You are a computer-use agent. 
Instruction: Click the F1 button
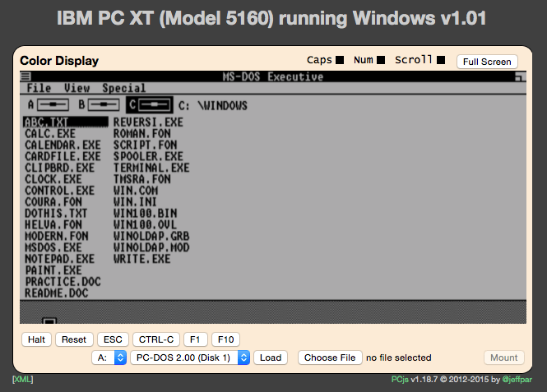pyautogui.click(x=196, y=339)
